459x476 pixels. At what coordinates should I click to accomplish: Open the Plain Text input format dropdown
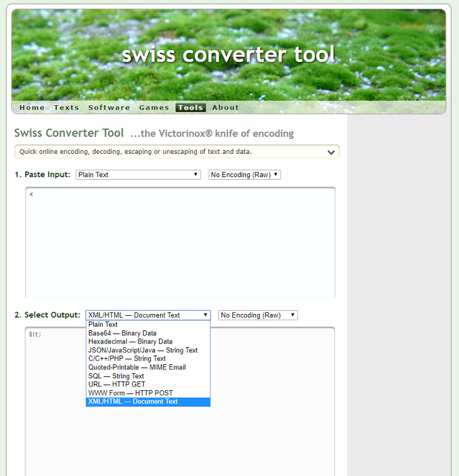138,175
